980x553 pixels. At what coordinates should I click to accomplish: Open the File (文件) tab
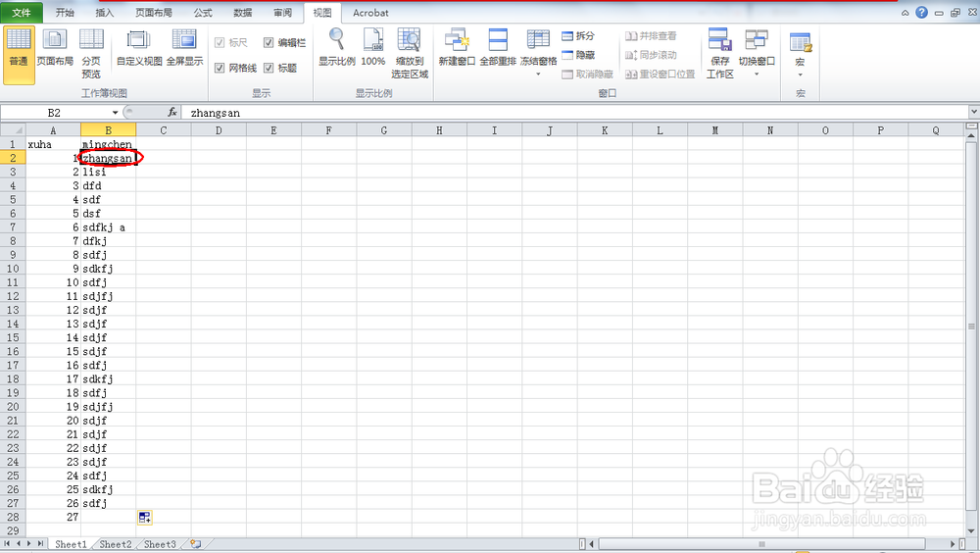22,13
